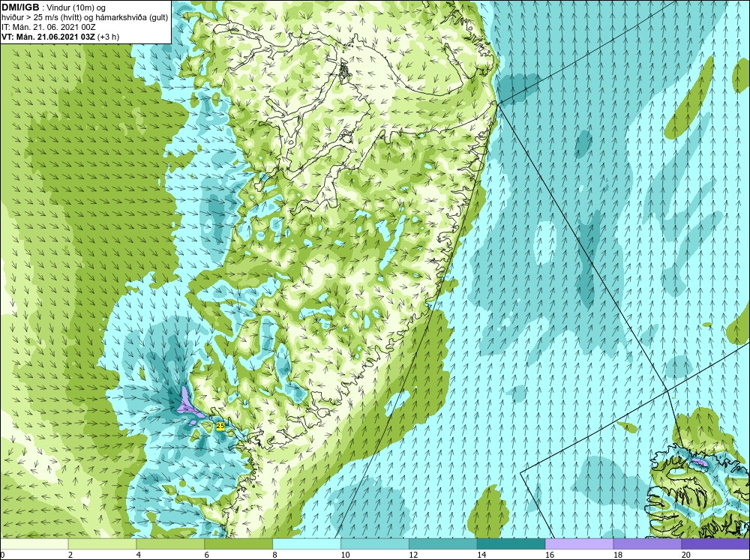Click the legend scale label '20'
Viewport: 750px width, 560px height.
[x=686, y=555]
